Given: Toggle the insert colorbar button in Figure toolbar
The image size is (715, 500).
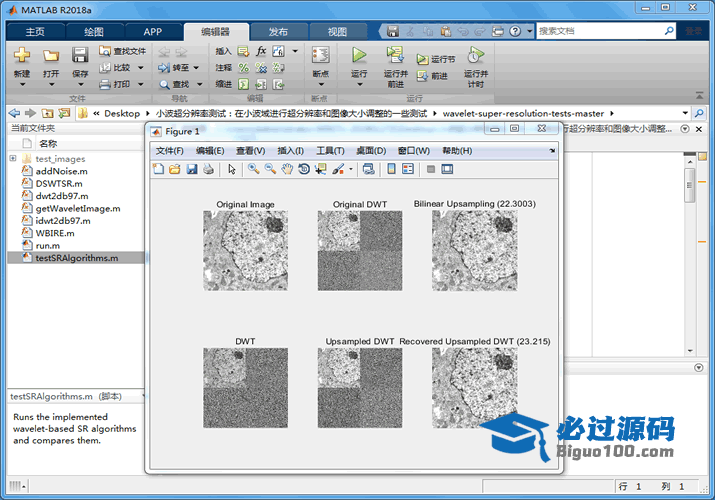Looking at the screenshot, I should coord(392,169).
